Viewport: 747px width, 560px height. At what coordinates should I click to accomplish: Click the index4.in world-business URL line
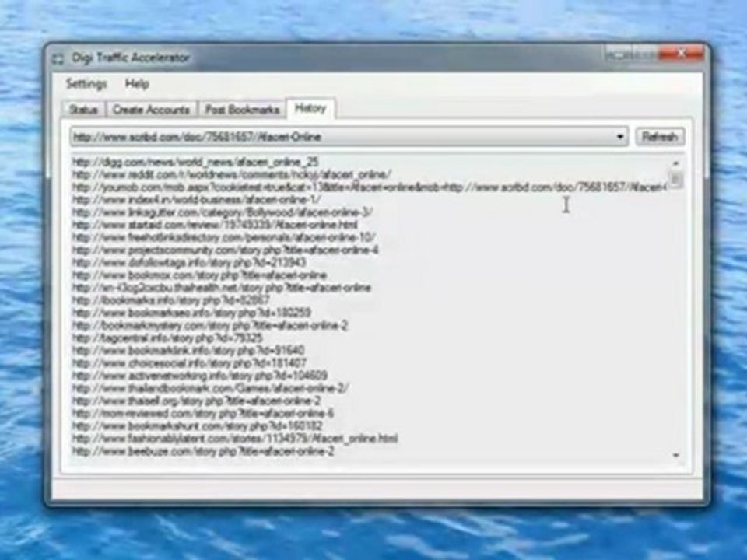click(197, 200)
